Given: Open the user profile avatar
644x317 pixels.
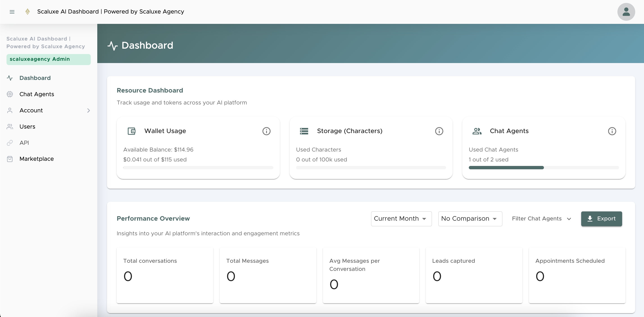Looking at the screenshot, I should (626, 12).
